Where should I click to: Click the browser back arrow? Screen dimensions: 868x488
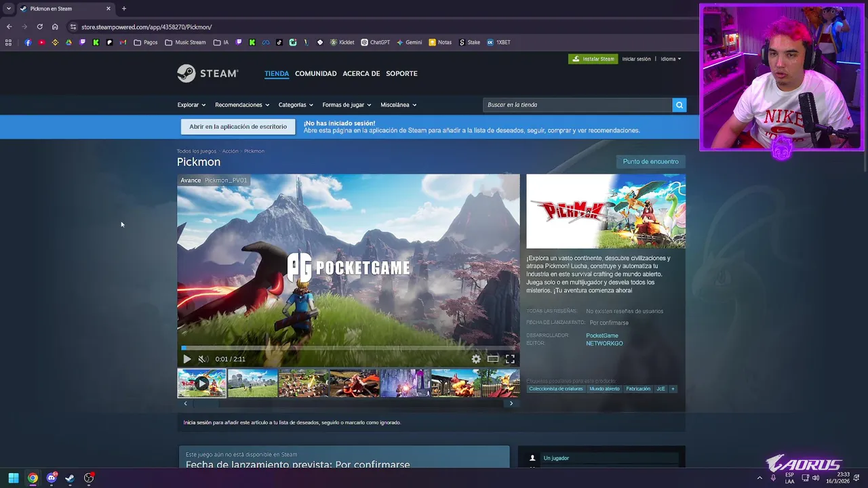9,26
